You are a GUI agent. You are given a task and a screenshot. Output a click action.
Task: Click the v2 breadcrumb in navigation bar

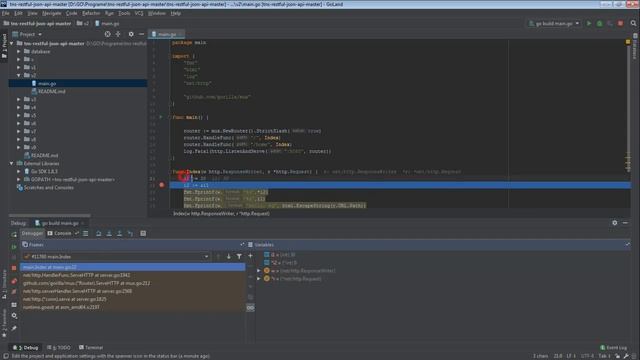(83, 24)
